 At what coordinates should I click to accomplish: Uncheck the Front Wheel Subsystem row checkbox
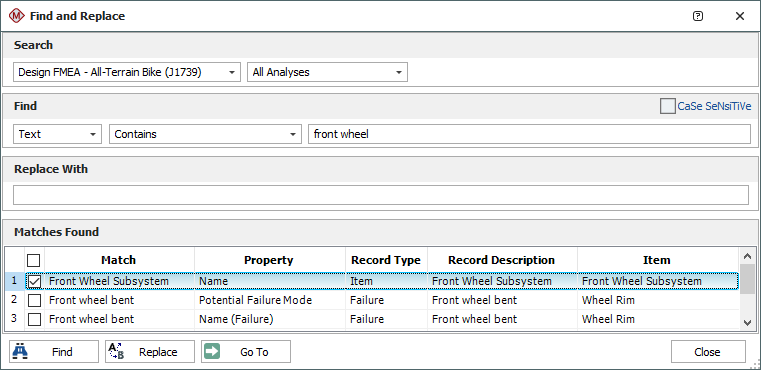pos(34,281)
